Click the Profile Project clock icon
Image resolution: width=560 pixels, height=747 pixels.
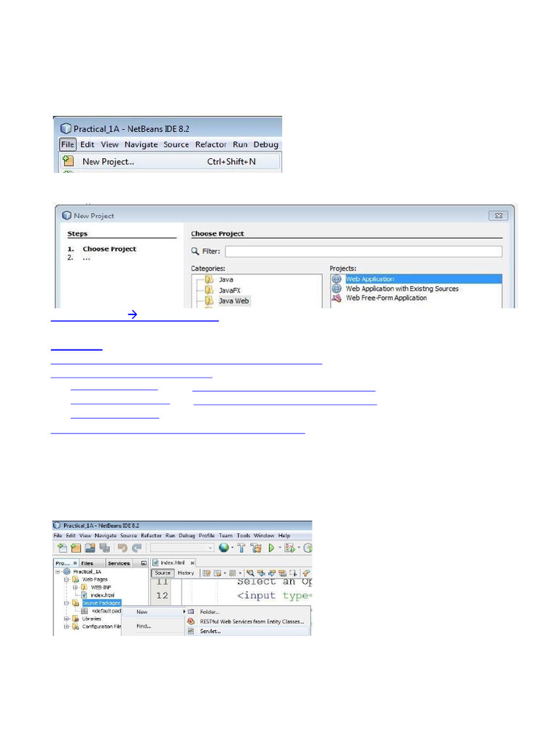[x=308, y=548]
